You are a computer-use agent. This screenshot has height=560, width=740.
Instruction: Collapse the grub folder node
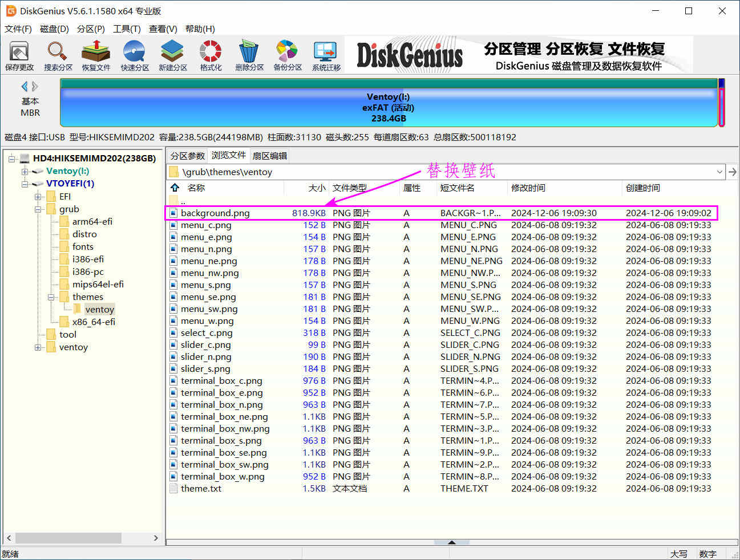pyautogui.click(x=38, y=209)
